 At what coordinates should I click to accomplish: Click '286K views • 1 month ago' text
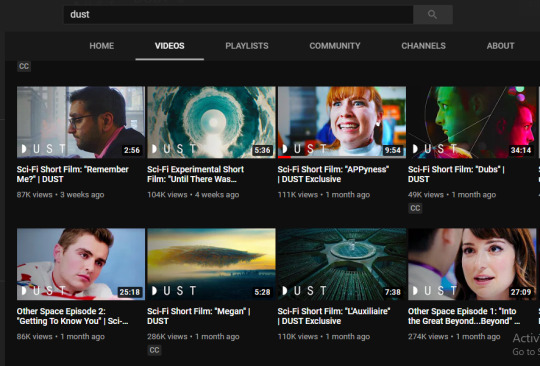pos(194,337)
